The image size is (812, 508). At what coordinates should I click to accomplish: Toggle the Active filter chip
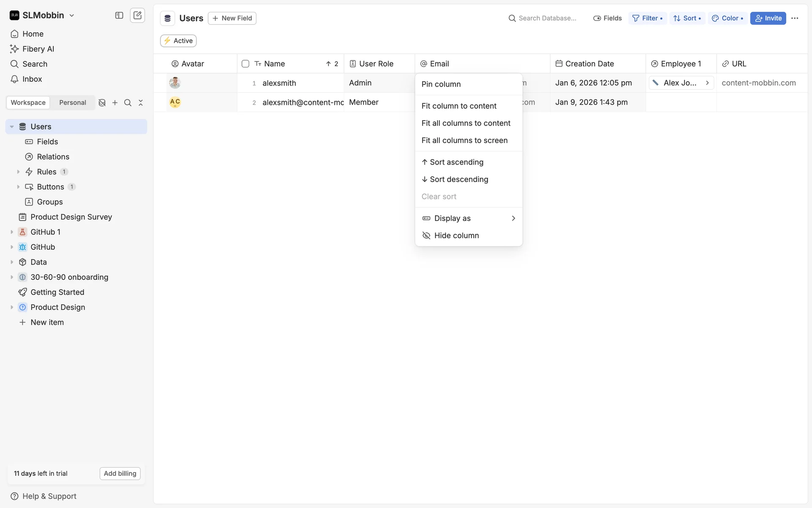(x=178, y=41)
